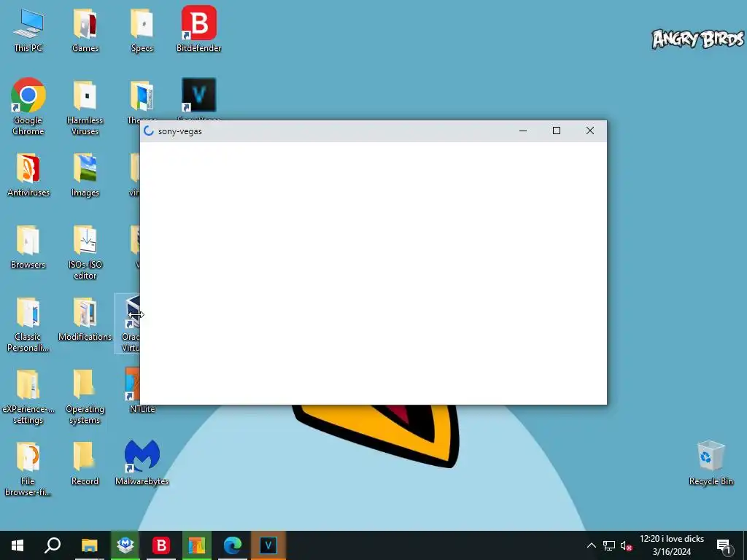Open the ISOs-ISO editor folder
This screenshot has height=560, width=747.
tap(85, 252)
